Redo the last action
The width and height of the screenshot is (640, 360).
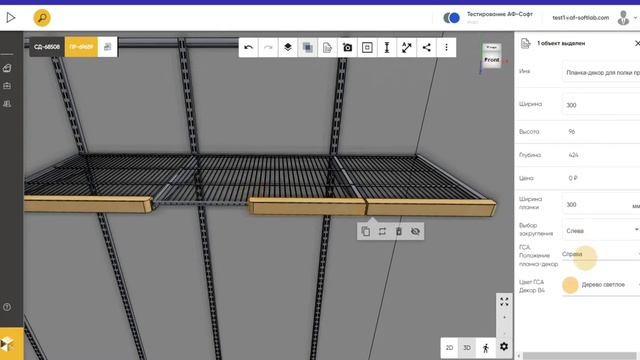[268, 47]
